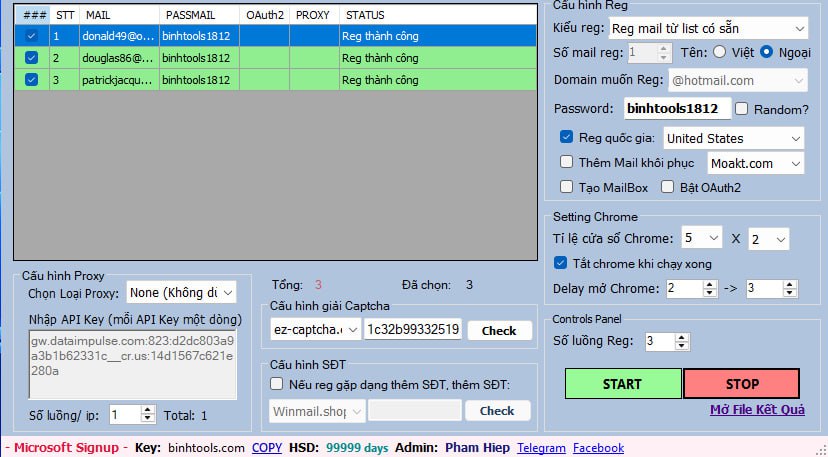
Task: Toggle the Reg quốc gia checkbox
Action: (566, 137)
